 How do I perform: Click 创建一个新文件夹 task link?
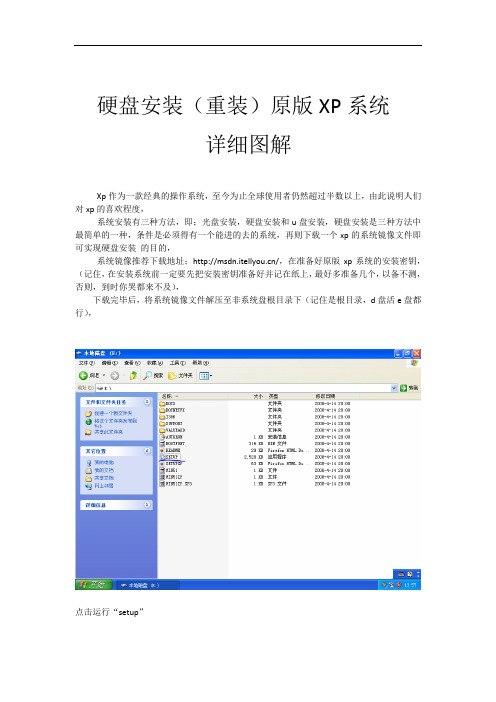tap(113, 413)
